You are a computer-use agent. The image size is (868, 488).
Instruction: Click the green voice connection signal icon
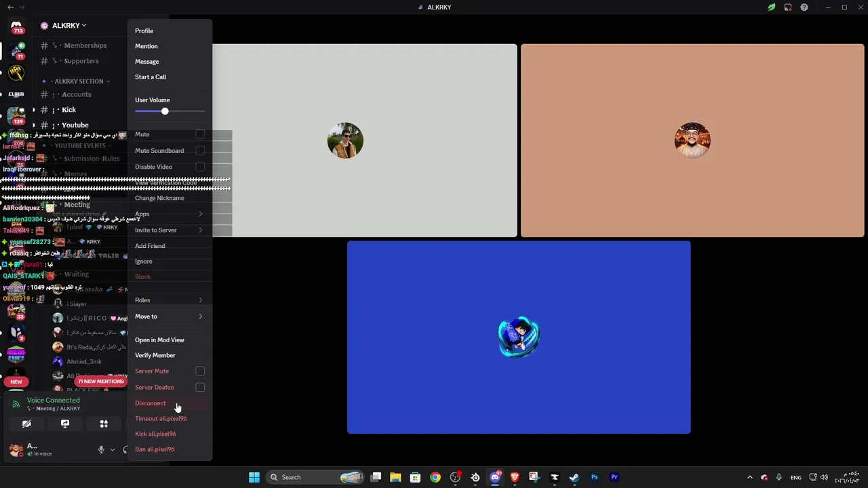point(16,404)
